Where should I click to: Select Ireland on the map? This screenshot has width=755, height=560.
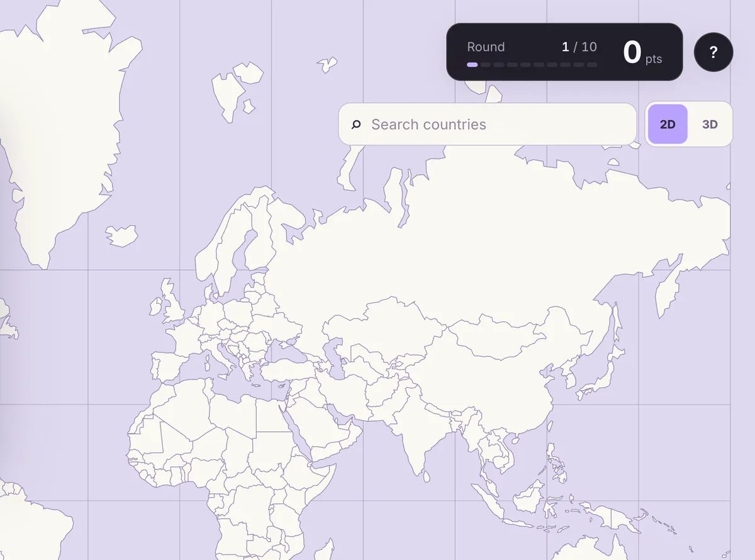point(155,308)
